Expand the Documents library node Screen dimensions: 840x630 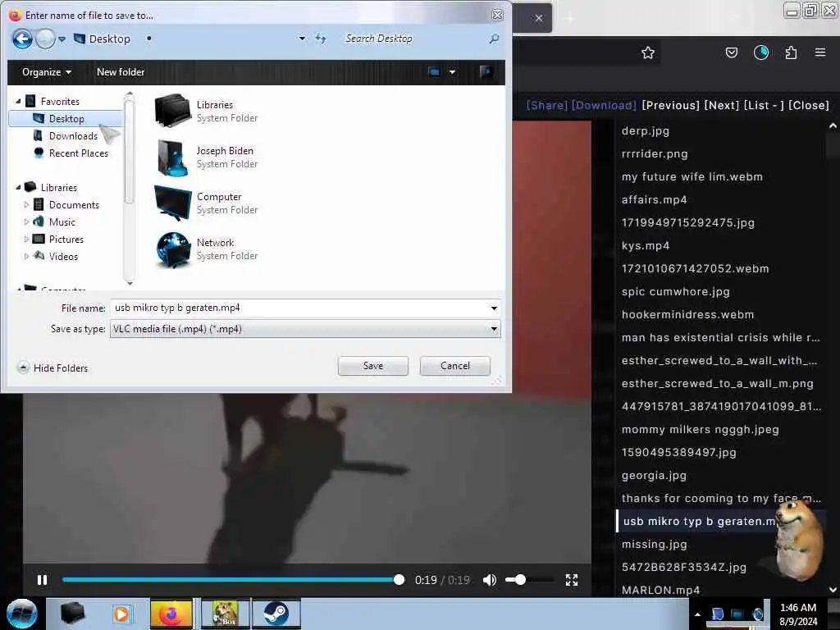click(x=26, y=204)
